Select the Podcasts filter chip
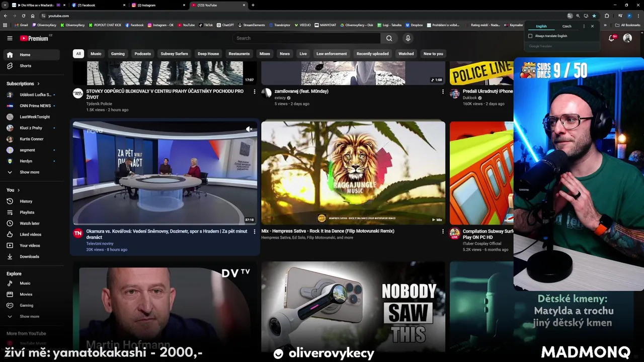This screenshot has height=362, width=644. click(x=142, y=54)
